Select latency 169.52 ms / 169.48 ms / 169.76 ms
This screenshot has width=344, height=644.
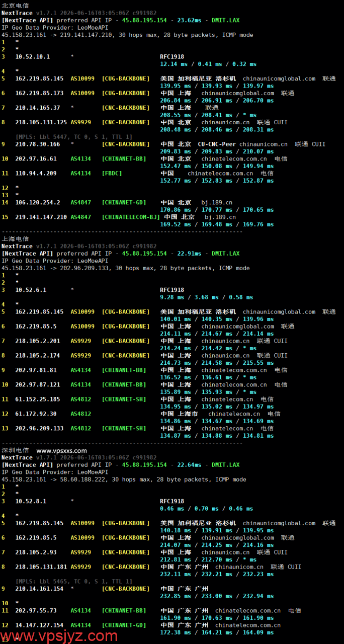tap(217, 224)
